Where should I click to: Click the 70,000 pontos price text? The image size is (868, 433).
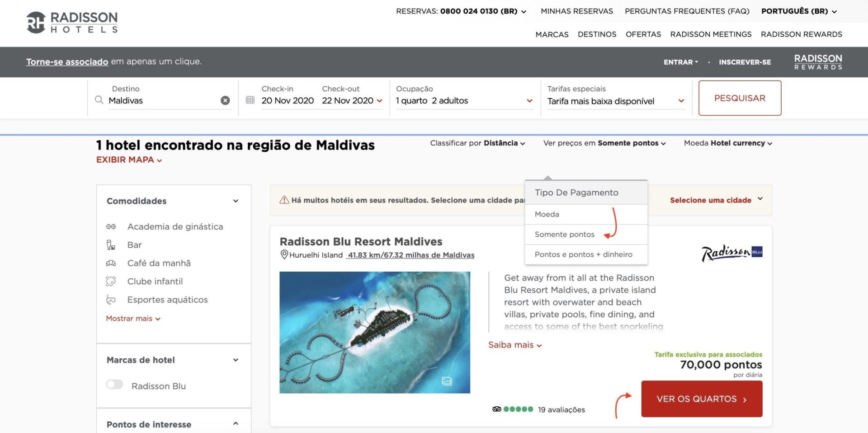pyautogui.click(x=721, y=364)
